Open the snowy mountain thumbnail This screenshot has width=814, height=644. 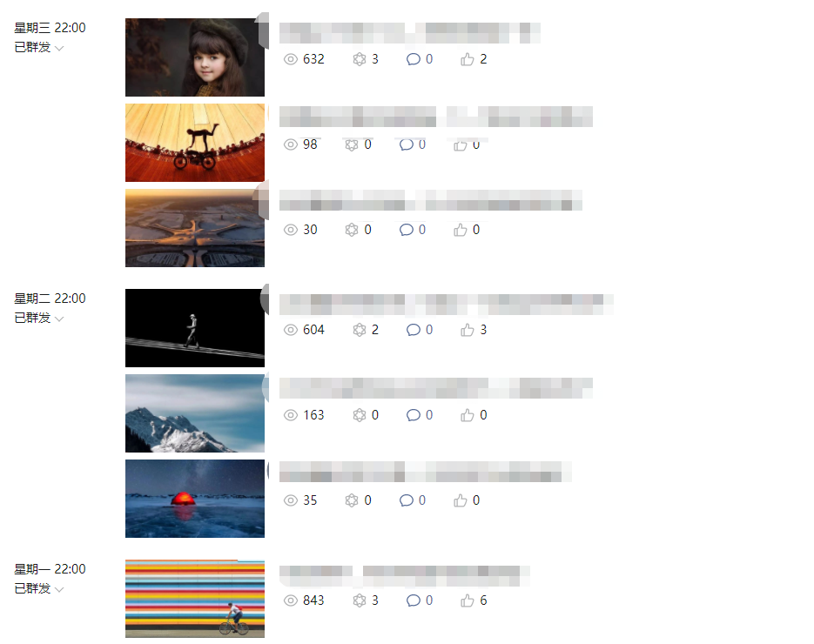pos(195,413)
